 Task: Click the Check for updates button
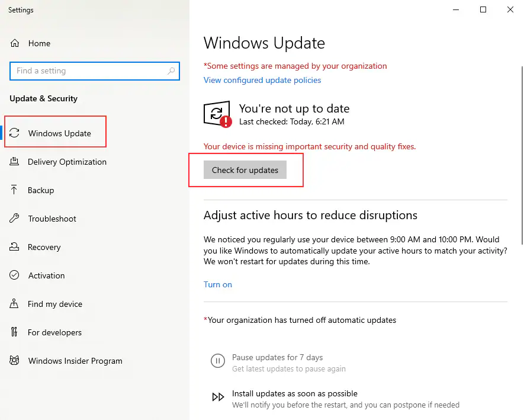pos(245,170)
